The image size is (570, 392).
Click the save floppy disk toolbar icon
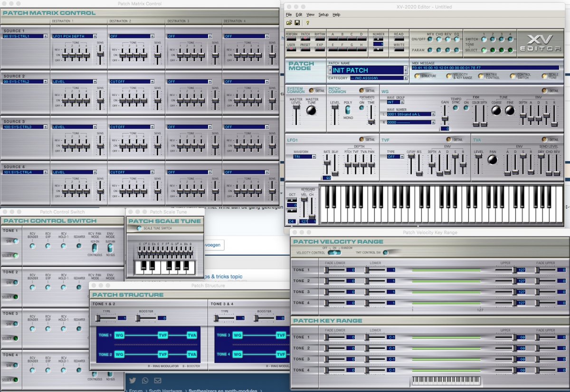coord(297,22)
